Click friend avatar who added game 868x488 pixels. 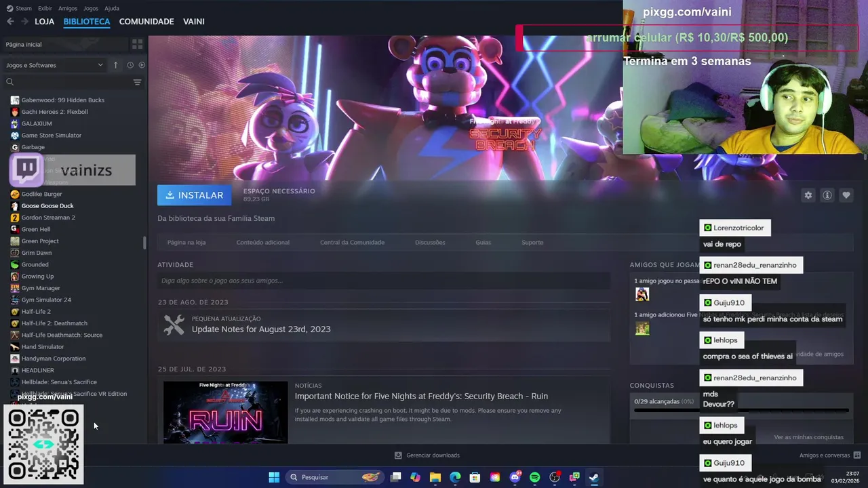[x=642, y=328]
